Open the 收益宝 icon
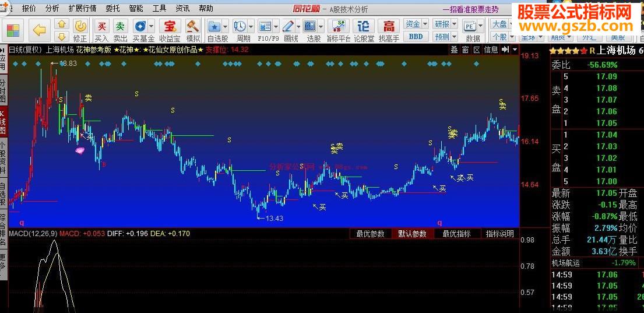The height and width of the screenshot is (313, 644). [x=170, y=27]
